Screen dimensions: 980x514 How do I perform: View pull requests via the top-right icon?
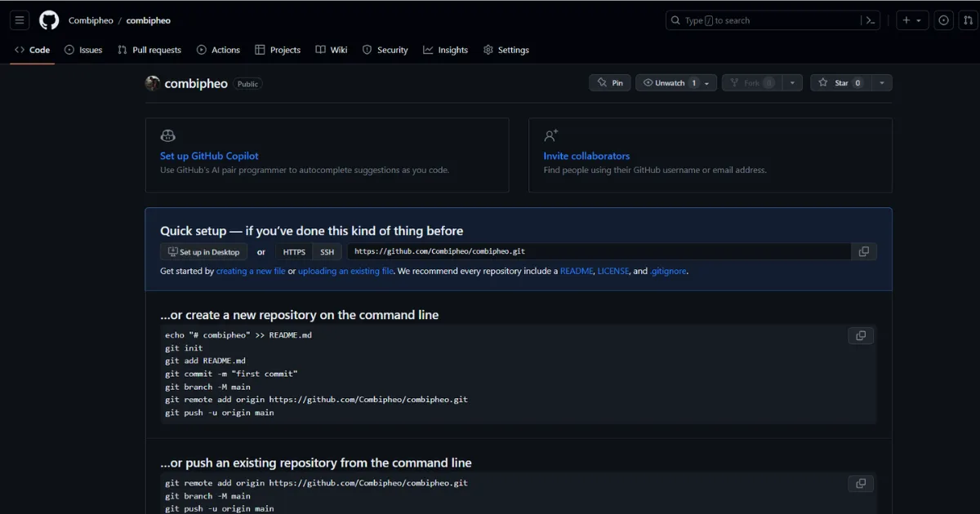tap(969, 20)
